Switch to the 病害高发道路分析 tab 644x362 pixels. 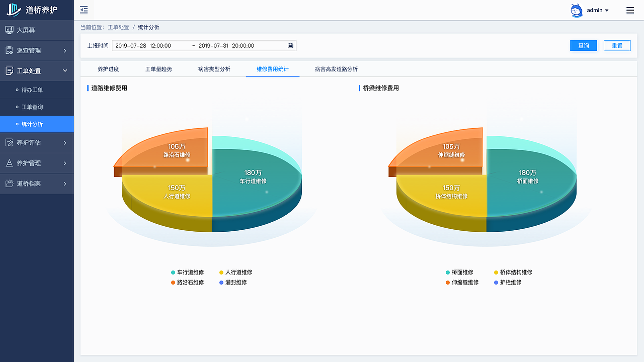point(337,69)
